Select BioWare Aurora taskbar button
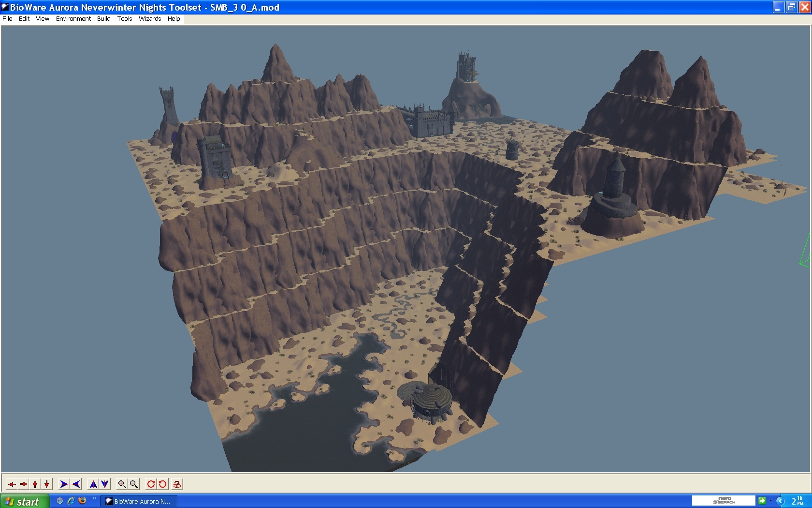This screenshot has height=508, width=812. pyautogui.click(x=139, y=501)
